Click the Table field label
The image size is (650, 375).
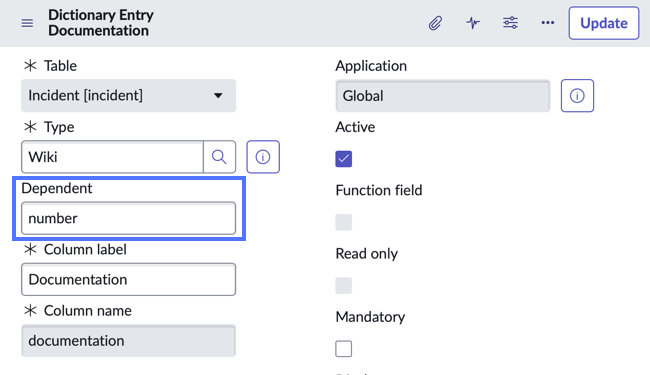(60, 66)
